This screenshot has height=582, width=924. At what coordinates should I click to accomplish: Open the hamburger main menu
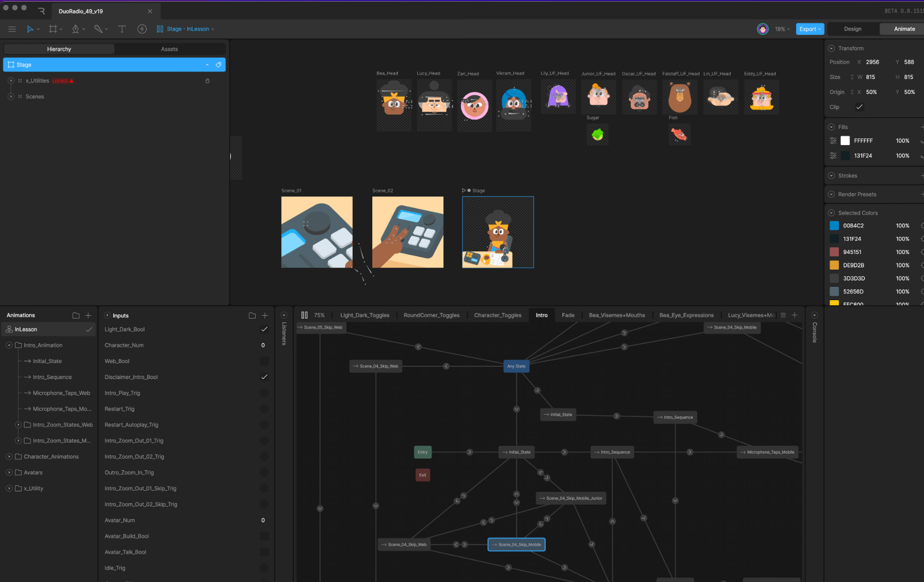[12, 29]
